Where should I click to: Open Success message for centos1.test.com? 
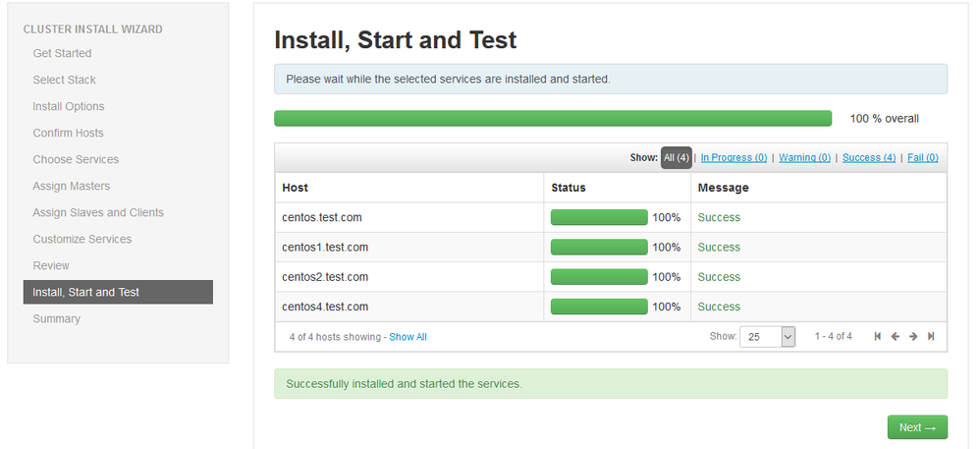click(x=719, y=247)
